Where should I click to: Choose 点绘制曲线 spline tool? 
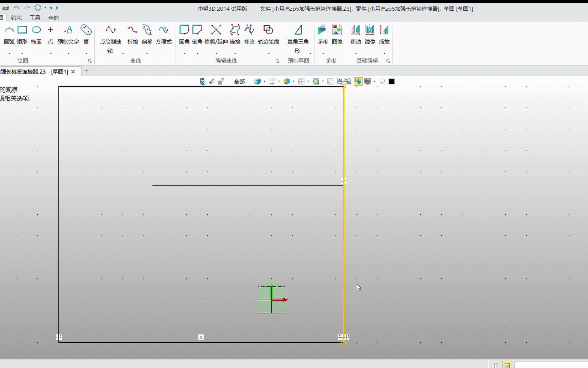click(x=110, y=39)
